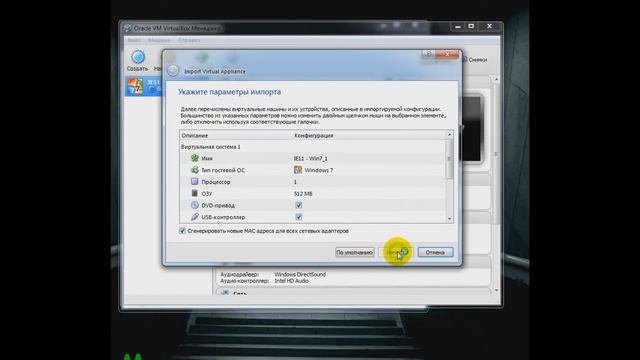Click Manager details pane scrollbar up arrow
640x360 pixels.
click(x=496, y=79)
